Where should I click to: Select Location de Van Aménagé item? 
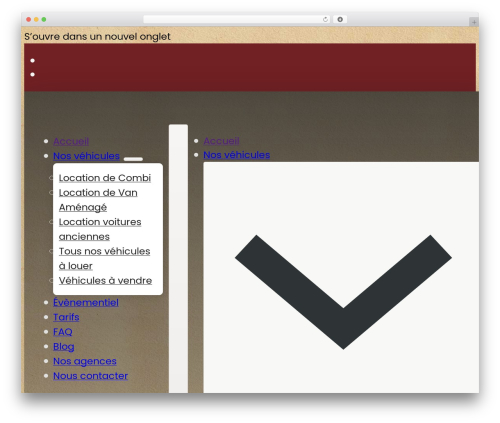pos(98,200)
